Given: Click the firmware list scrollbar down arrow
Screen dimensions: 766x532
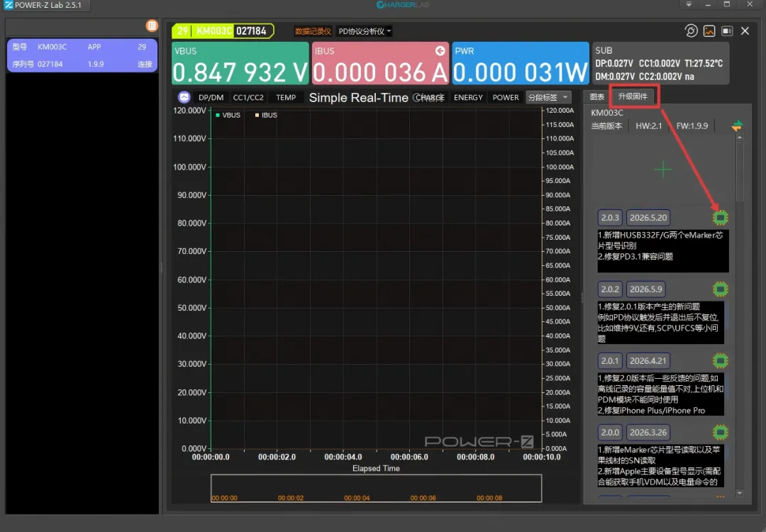Looking at the screenshot, I should point(740,494).
